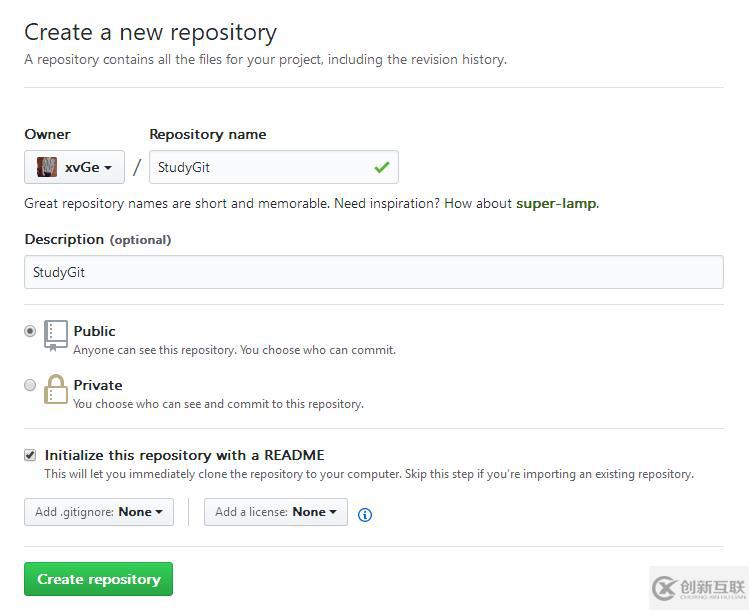Viewport: 749px width, 610px height.
Task: Click into the Description text field
Action: [x=373, y=272]
